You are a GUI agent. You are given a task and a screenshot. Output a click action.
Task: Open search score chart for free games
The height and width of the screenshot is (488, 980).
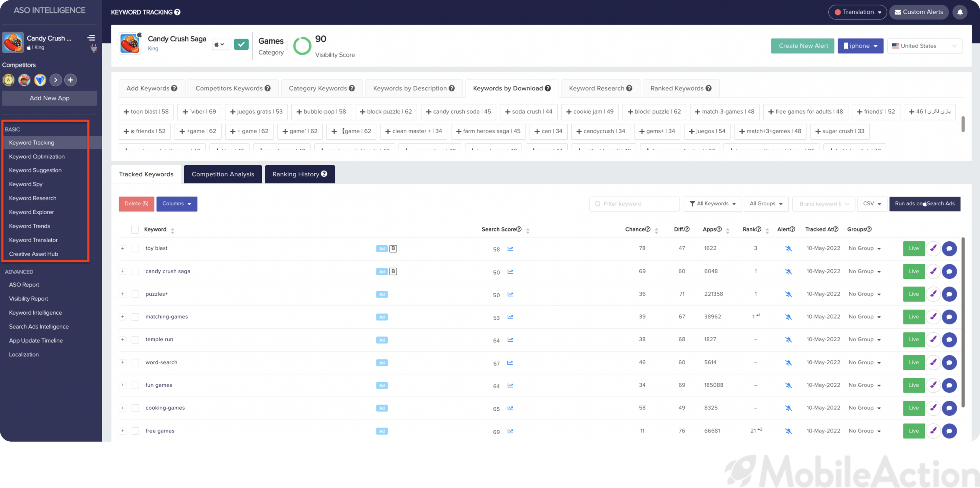click(510, 431)
